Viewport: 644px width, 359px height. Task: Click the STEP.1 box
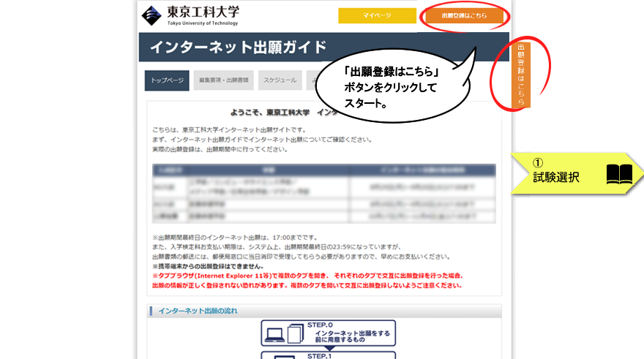328,355
